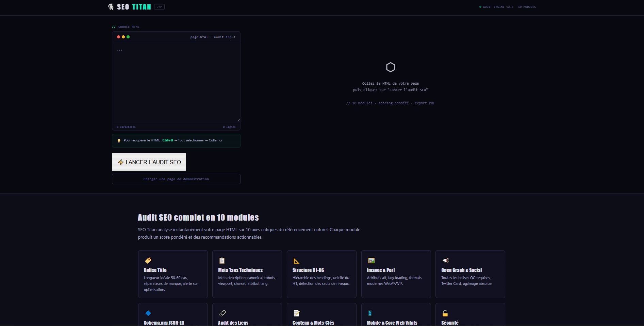Click the SEO Titan helmet logo icon
The height and width of the screenshot is (326, 644).
pyautogui.click(x=111, y=7)
